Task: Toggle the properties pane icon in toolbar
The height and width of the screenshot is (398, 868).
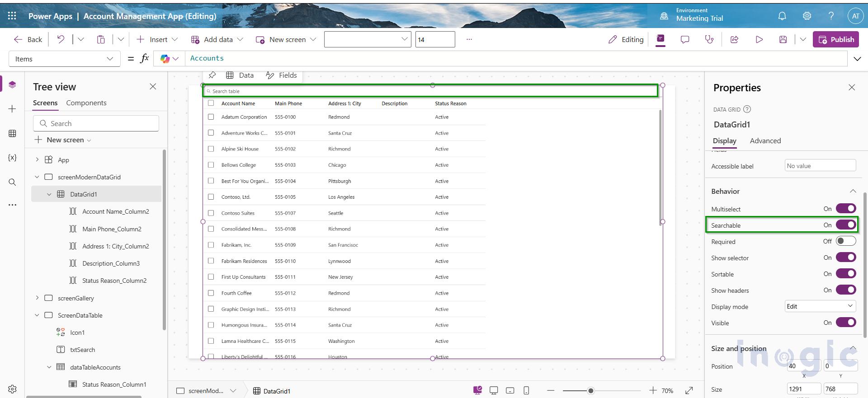Action: tap(660, 39)
